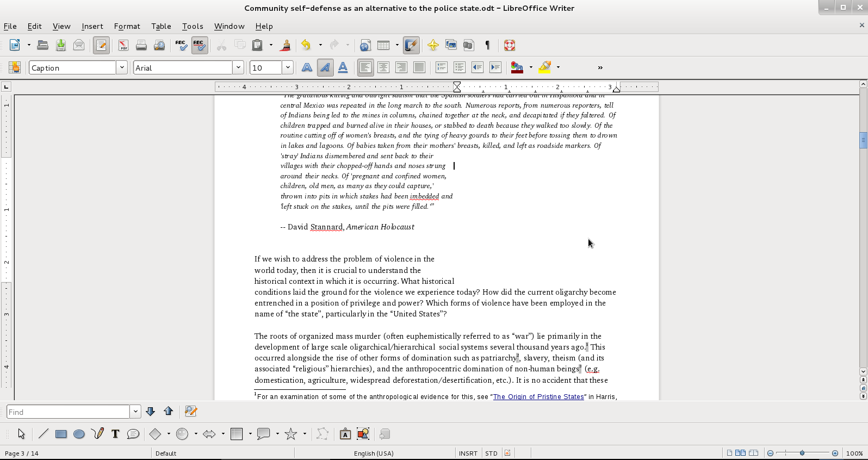Find previous occurrence up arrow

[168, 412]
